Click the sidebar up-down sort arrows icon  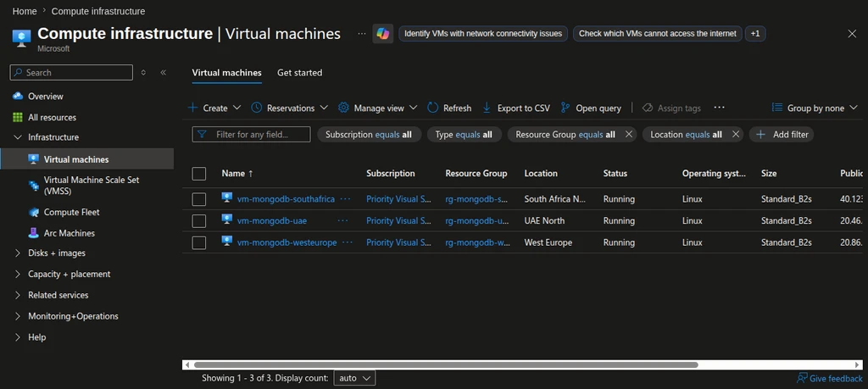[x=143, y=73]
